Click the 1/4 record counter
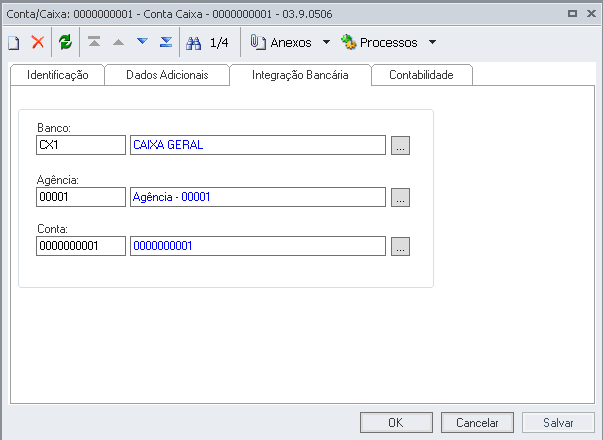603x440 pixels. coord(219,42)
